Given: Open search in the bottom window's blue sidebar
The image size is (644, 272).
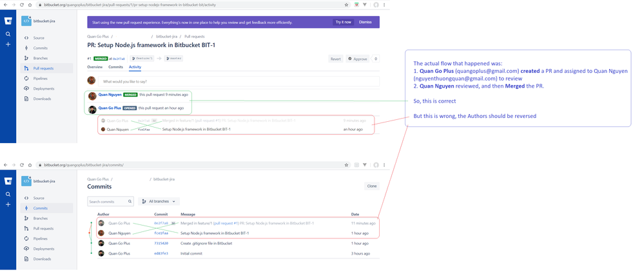Looking at the screenshot, I should click(8, 195).
